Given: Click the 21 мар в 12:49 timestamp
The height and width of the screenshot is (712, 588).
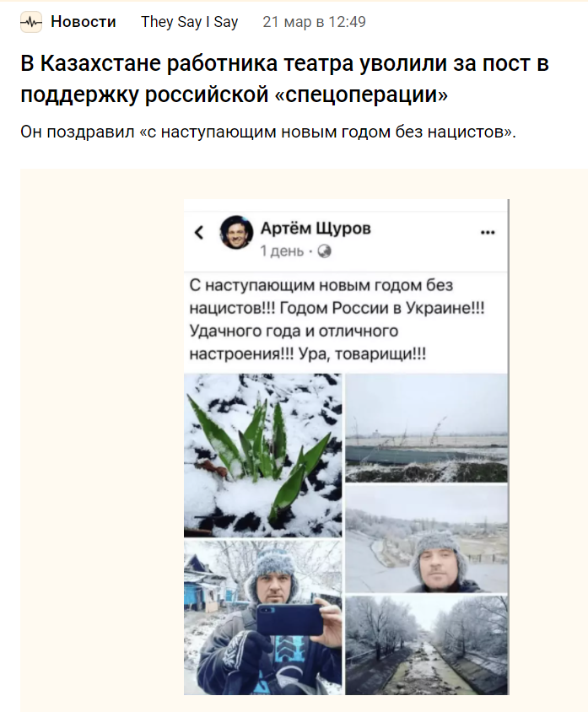Looking at the screenshot, I should pos(314,23).
